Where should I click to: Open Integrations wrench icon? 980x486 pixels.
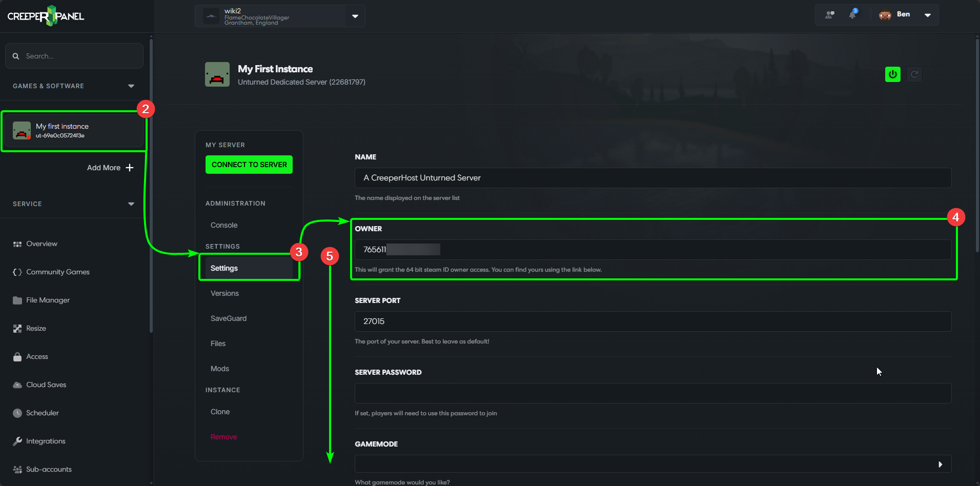pyautogui.click(x=17, y=441)
